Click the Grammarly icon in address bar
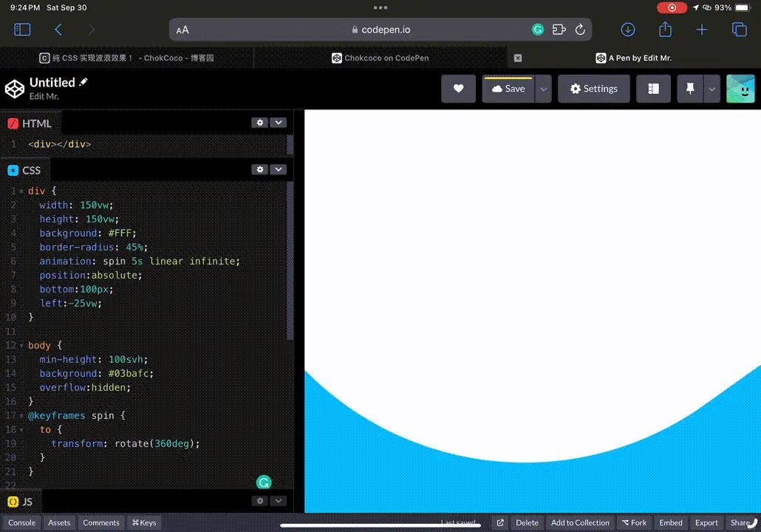The image size is (761, 532). point(538,30)
